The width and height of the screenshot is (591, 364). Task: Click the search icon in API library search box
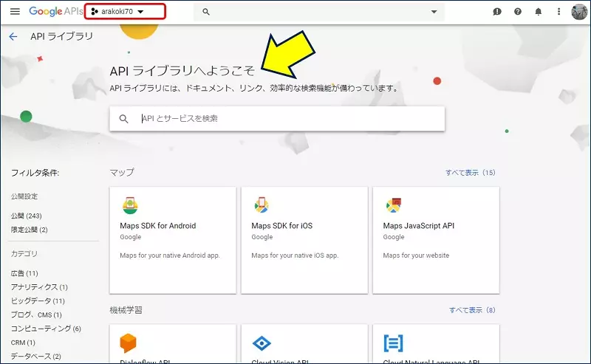(123, 119)
